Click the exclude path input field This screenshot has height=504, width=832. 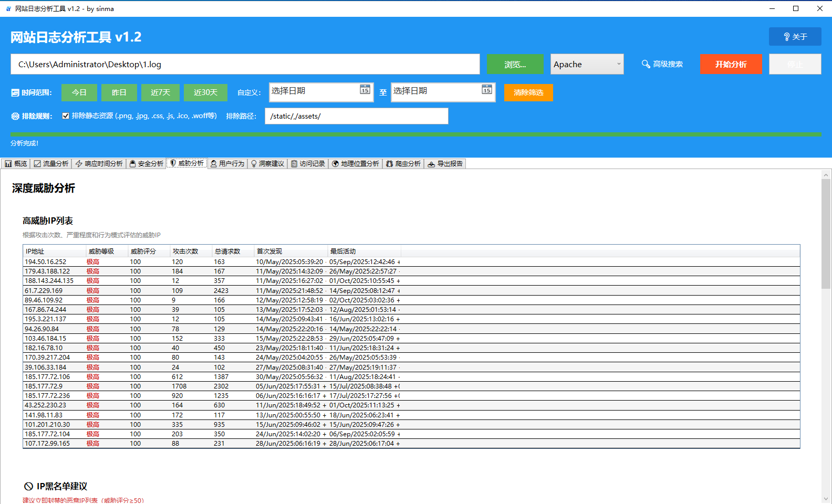pyautogui.click(x=356, y=116)
